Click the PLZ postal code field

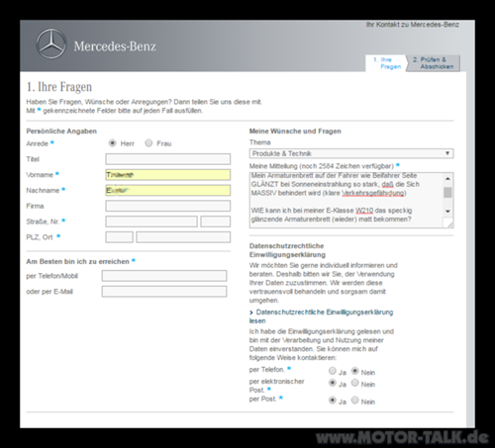119,237
